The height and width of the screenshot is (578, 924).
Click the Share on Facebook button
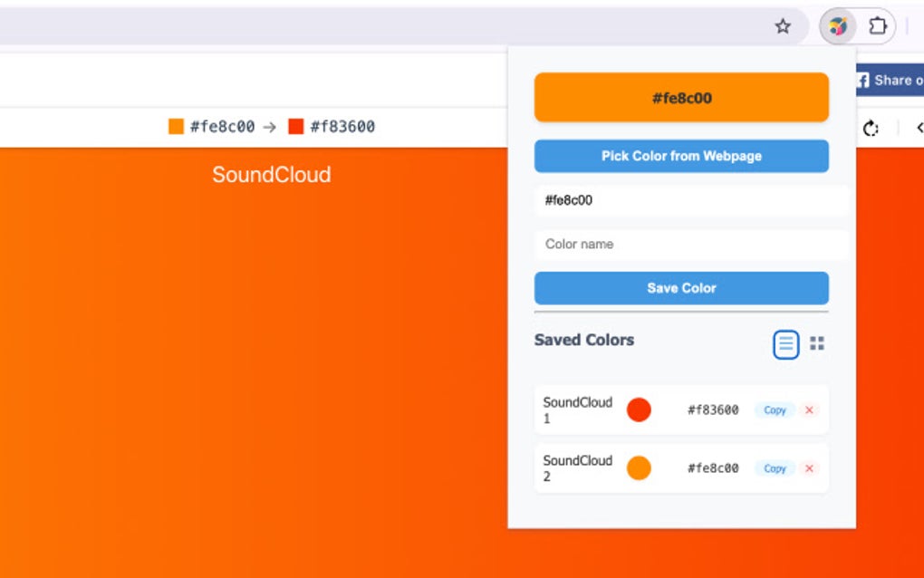click(890, 81)
